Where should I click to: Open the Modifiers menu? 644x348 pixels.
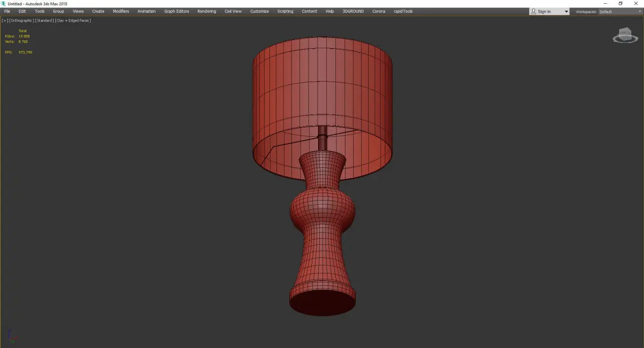coord(121,11)
